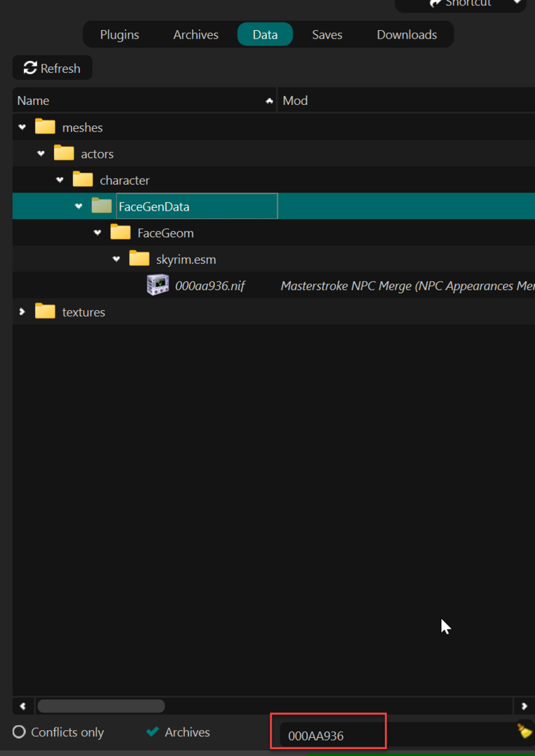Select the meshes tree row label

83,128
